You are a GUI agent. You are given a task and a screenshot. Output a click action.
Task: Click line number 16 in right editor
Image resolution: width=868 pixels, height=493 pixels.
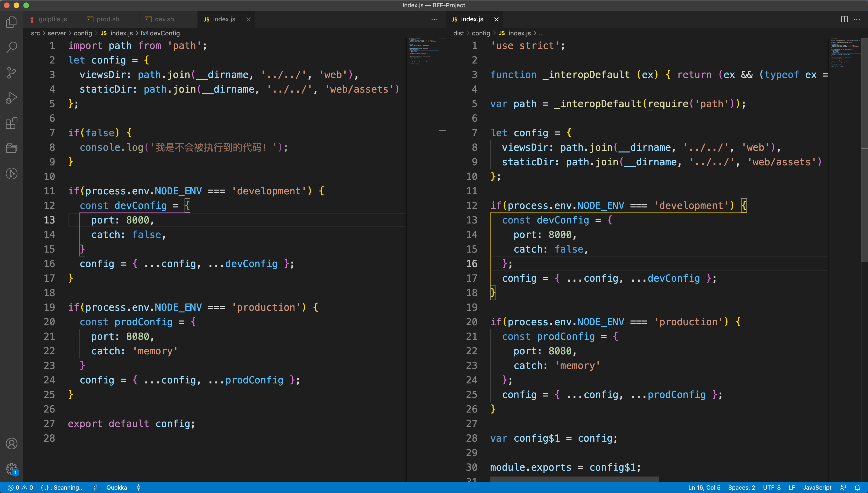click(x=472, y=264)
